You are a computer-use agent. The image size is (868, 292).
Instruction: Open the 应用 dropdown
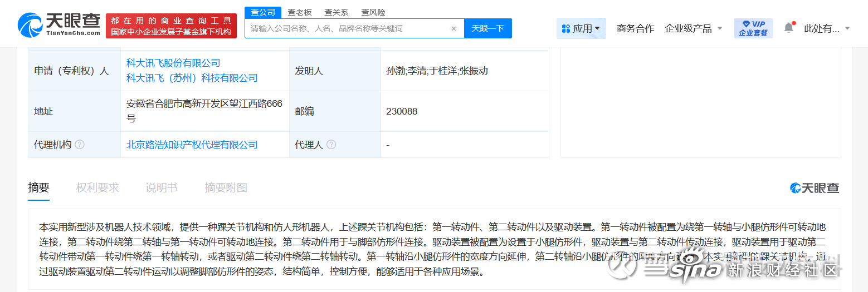(581, 28)
